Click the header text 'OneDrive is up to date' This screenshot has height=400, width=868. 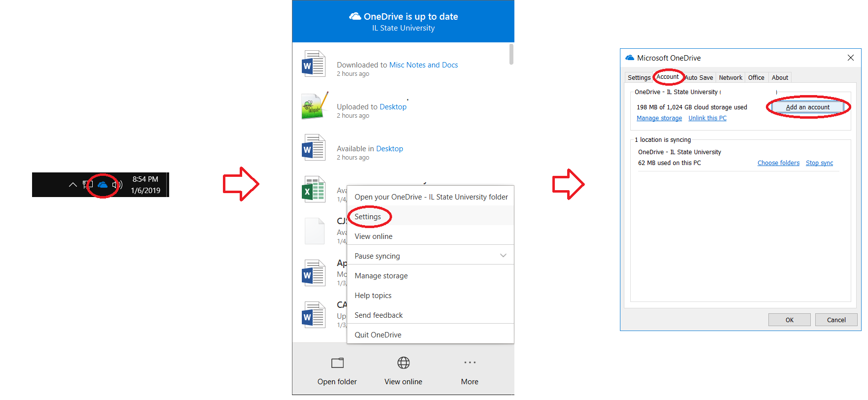pos(411,16)
